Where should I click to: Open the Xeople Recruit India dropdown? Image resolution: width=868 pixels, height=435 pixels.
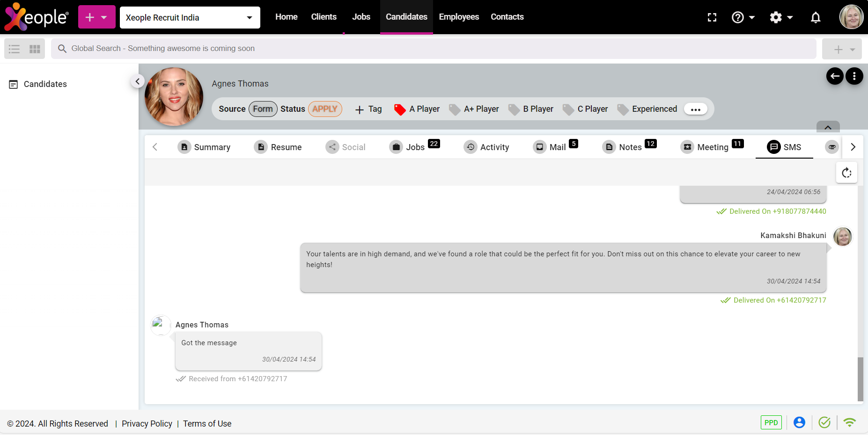(190, 18)
